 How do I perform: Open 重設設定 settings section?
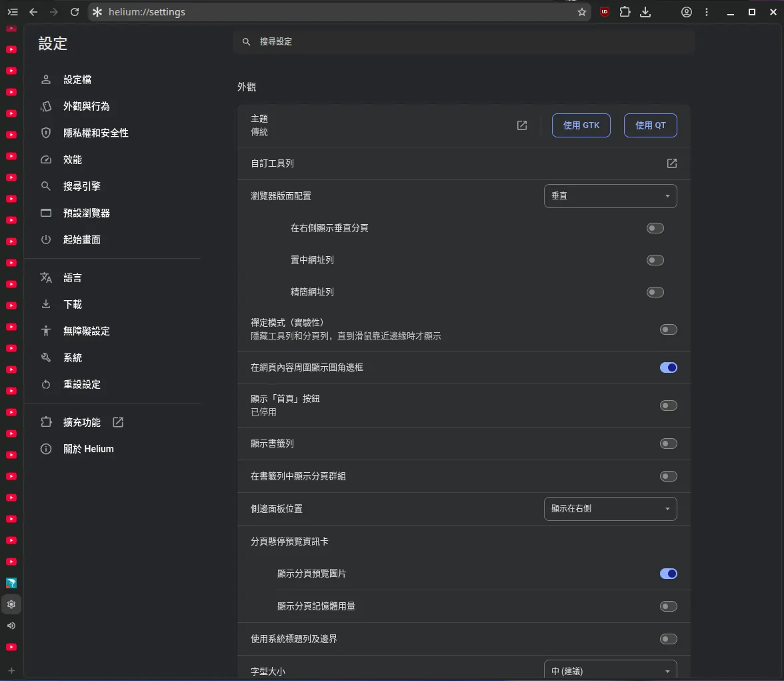click(x=81, y=384)
